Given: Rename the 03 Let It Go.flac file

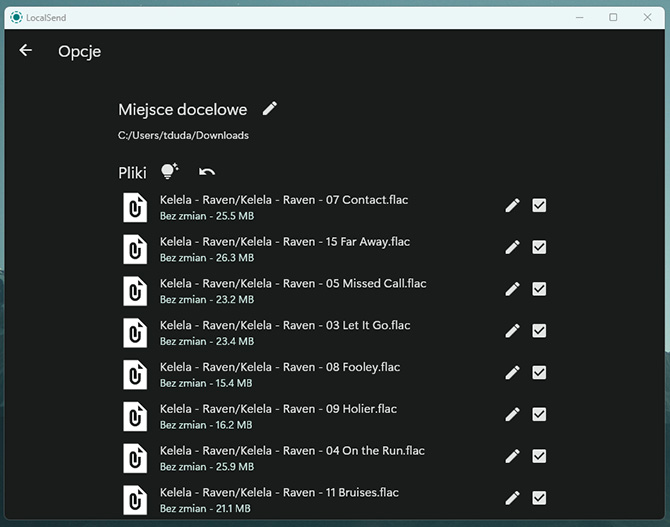Looking at the screenshot, I should coord(512,331).
